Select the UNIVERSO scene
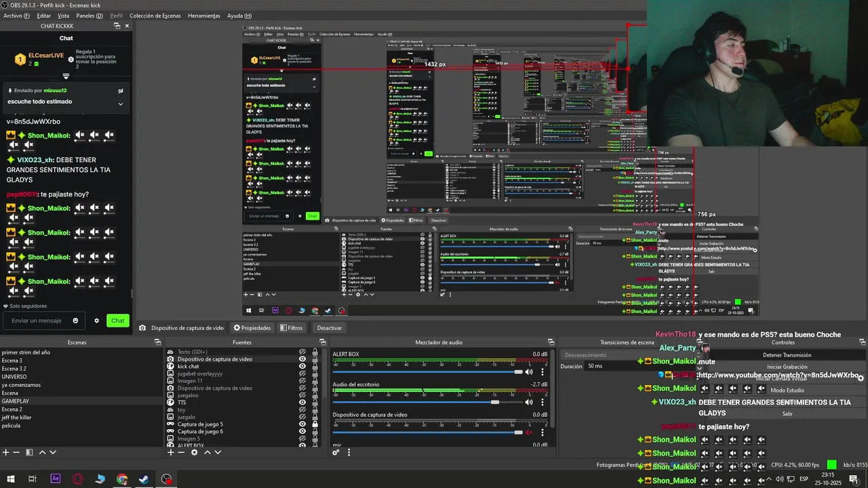868x488 pixels. 14,377
